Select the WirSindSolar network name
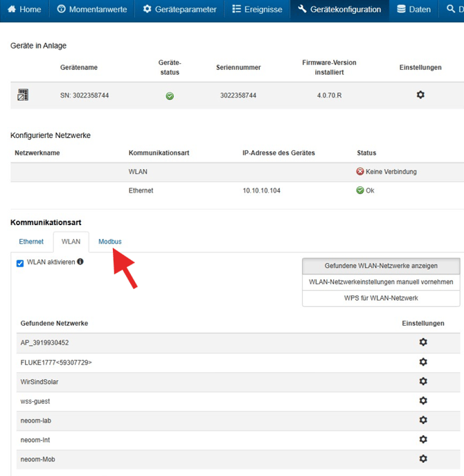The width and height of the screenshot is (464, 476). click(x=39, y=382)
